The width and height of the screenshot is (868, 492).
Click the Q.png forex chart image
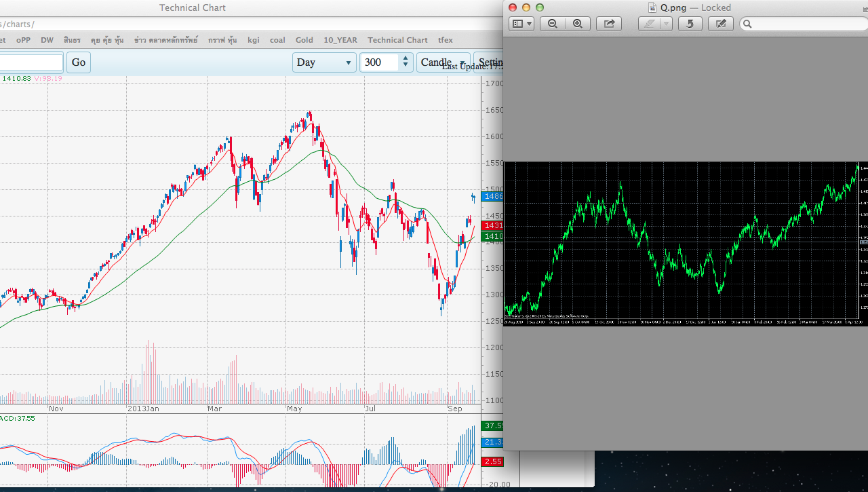click(x=686, y=244)
